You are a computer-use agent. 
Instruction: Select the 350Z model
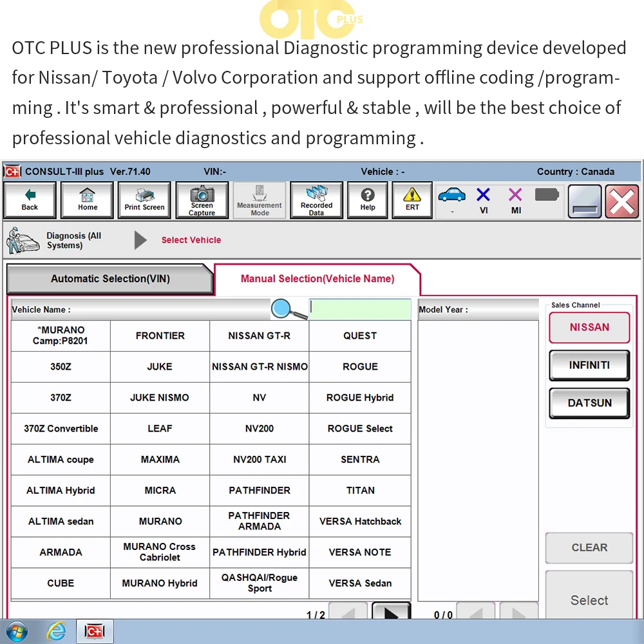[x=61, y=367]
